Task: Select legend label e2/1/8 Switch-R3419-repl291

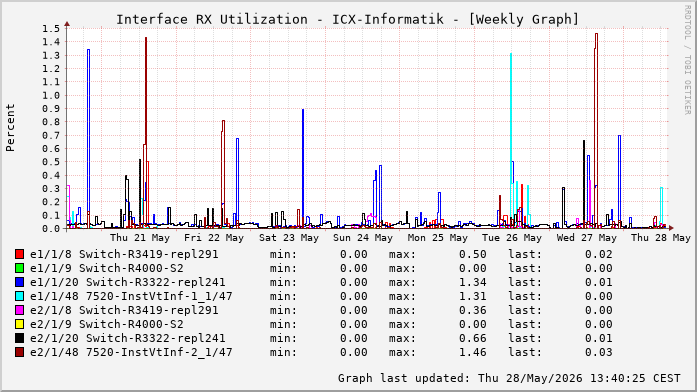Action: 124,310
